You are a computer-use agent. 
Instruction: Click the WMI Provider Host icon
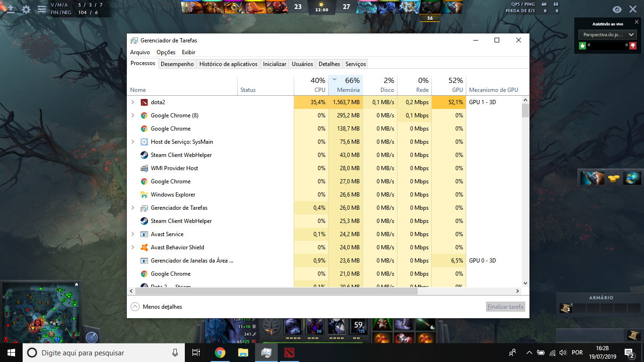(144, 168)
